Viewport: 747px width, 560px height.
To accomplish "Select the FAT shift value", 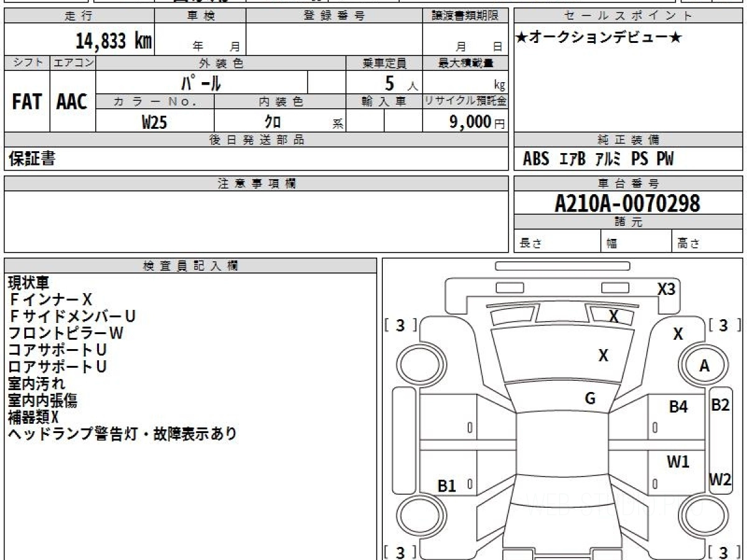I will (x=27, y=102).
